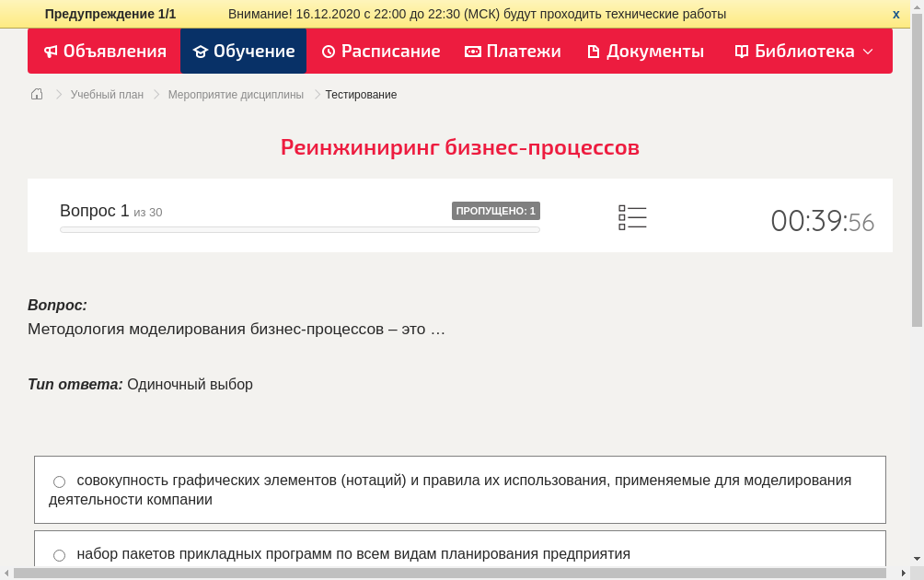
Task: Dismiss the Предупреждение warning banner
Action: (x=895, y=13)
